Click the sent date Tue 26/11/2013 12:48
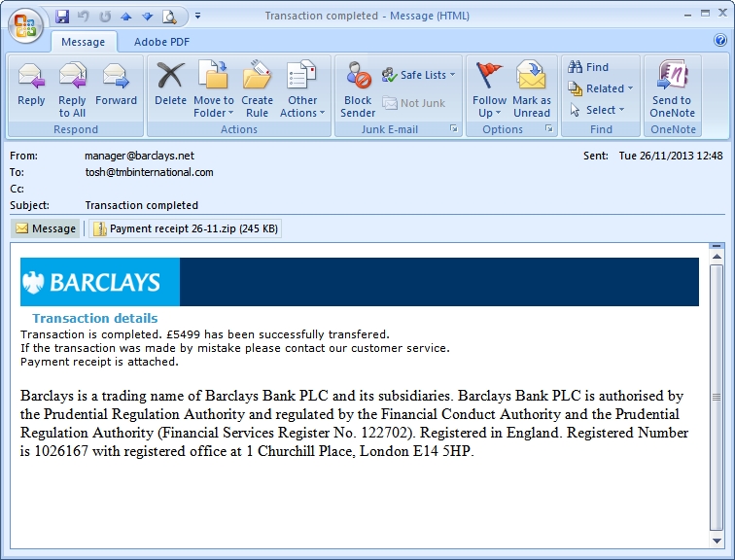The width and height of the screenshot is (735, 560). tap(671, 156)
